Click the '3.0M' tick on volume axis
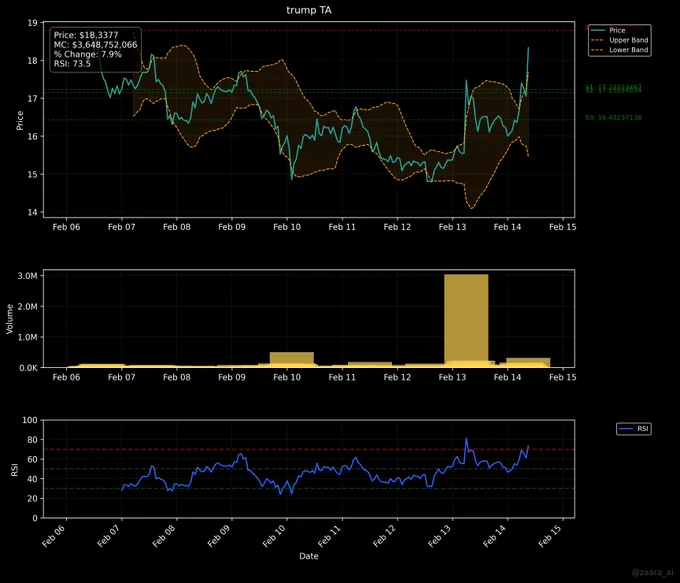 coord(27,276)
